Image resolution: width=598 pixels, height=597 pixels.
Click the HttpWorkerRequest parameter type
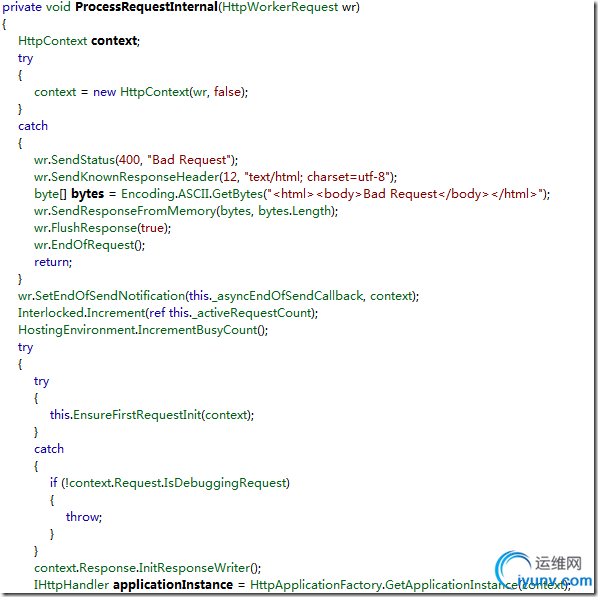[x=280, y=7]
